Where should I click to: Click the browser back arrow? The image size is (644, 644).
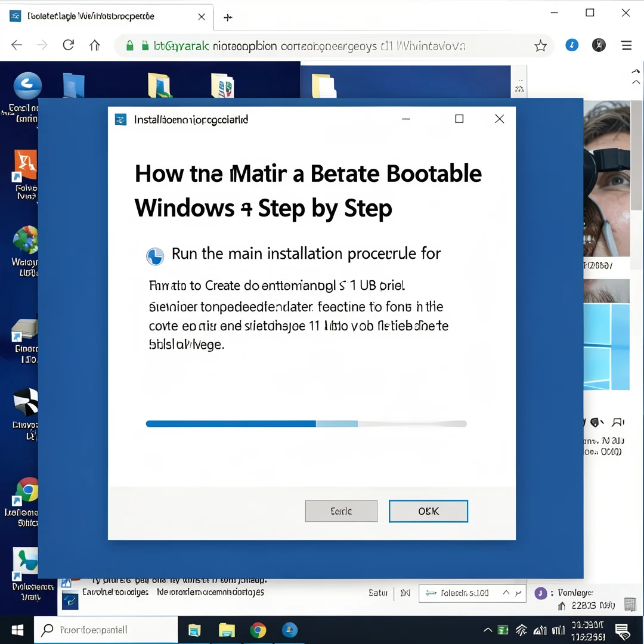tap(17, 45)
